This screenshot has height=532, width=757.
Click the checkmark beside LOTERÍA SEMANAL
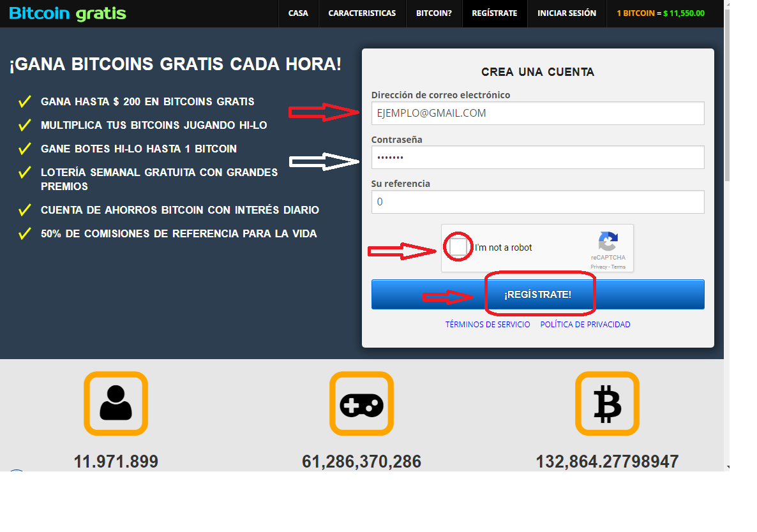(25, 172)
